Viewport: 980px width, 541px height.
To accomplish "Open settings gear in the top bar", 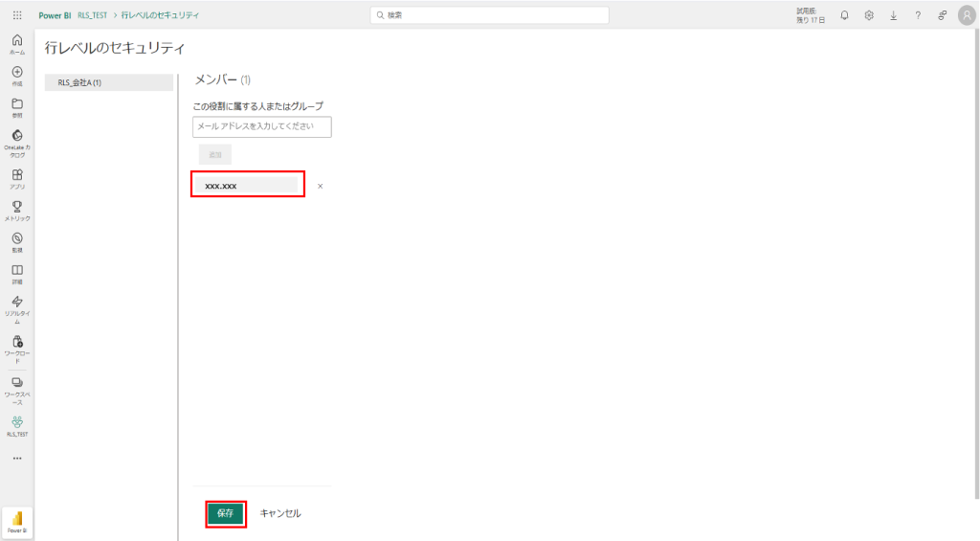I will 869,15.
